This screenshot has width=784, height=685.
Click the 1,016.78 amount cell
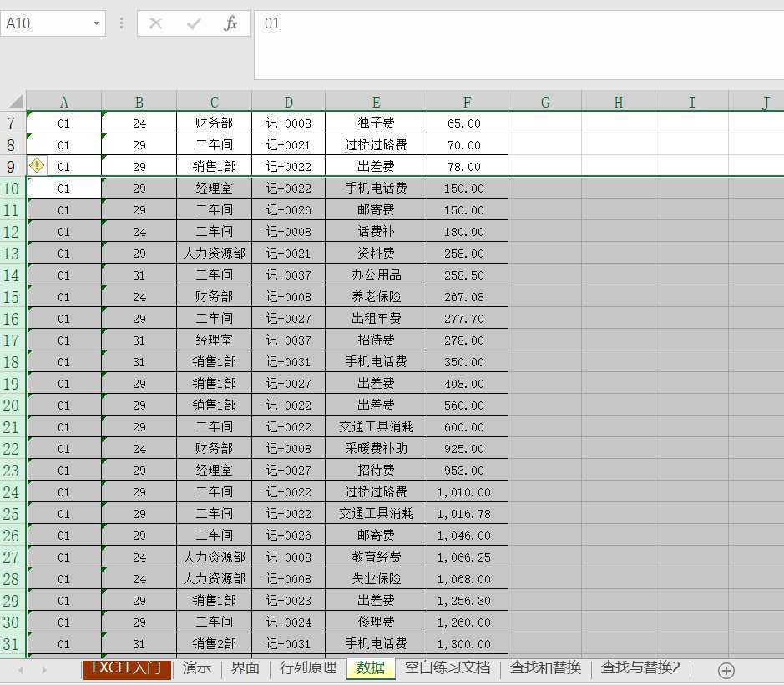point(468,514)
